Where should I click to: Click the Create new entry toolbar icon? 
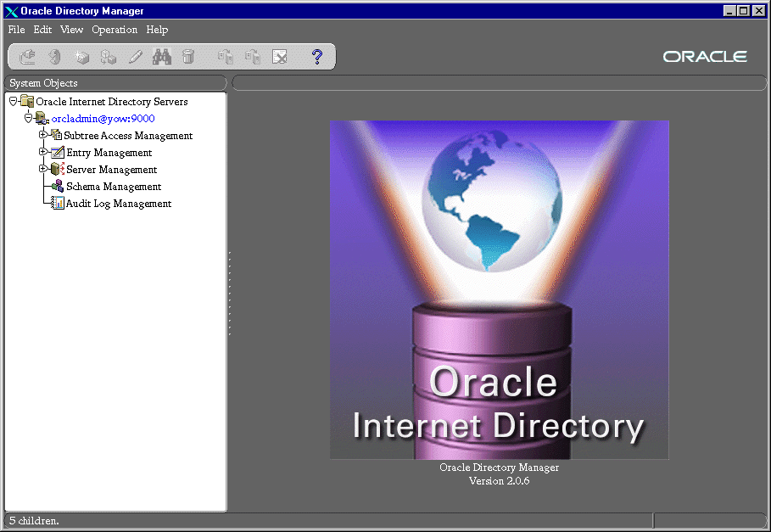pyautogui.click(x=81, y=57)
